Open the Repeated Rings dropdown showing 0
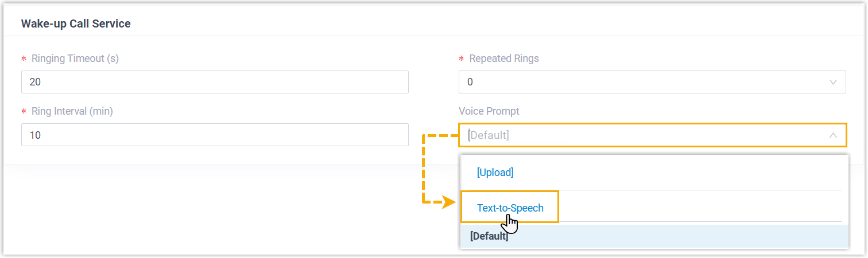Image resolution: width=868 pixels, height=258 pixels. (652, 82)
